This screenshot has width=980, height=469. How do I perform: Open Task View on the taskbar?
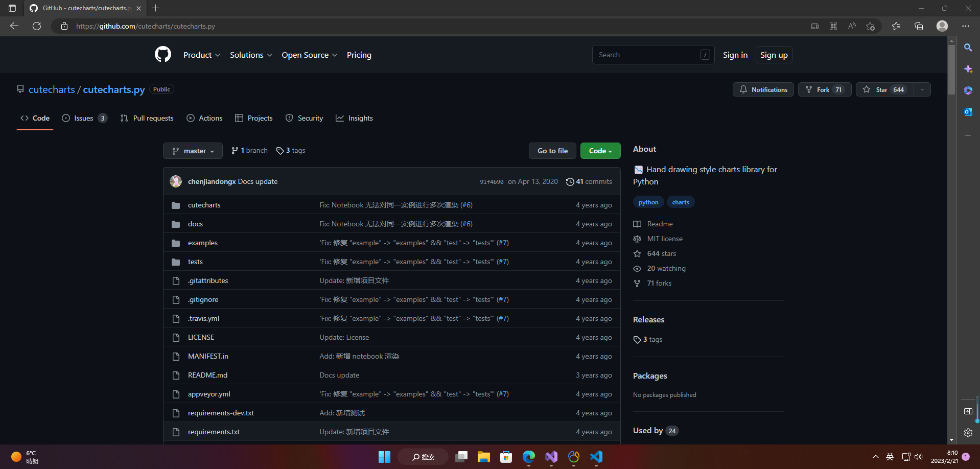(461, 457)
